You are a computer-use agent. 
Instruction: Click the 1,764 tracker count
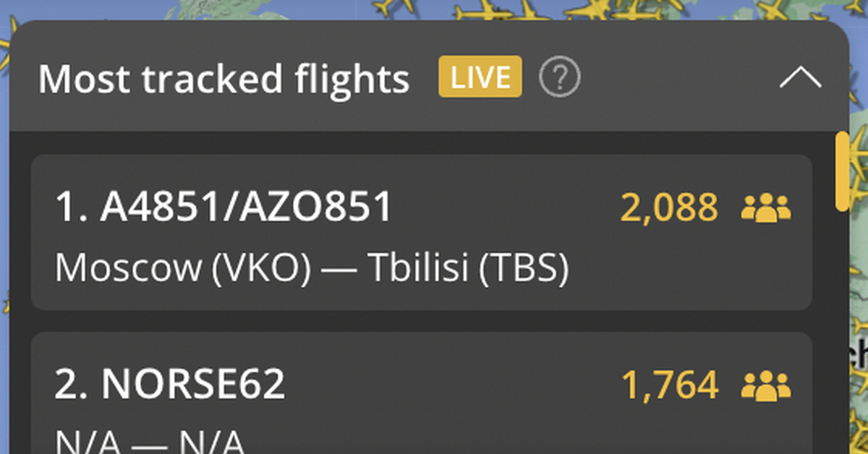pos(669,385)
